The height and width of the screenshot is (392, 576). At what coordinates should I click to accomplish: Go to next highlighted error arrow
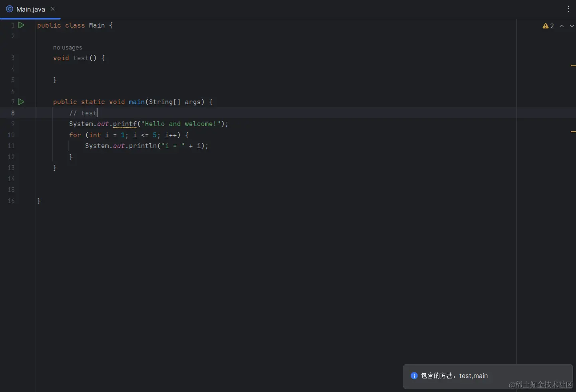572,26
